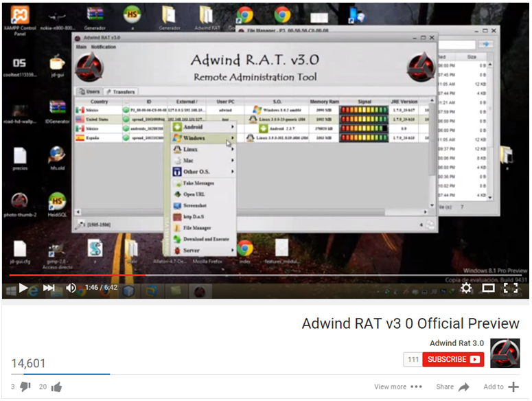
Task: Open precios file desktop icon
Action: (x=20, y=159)
